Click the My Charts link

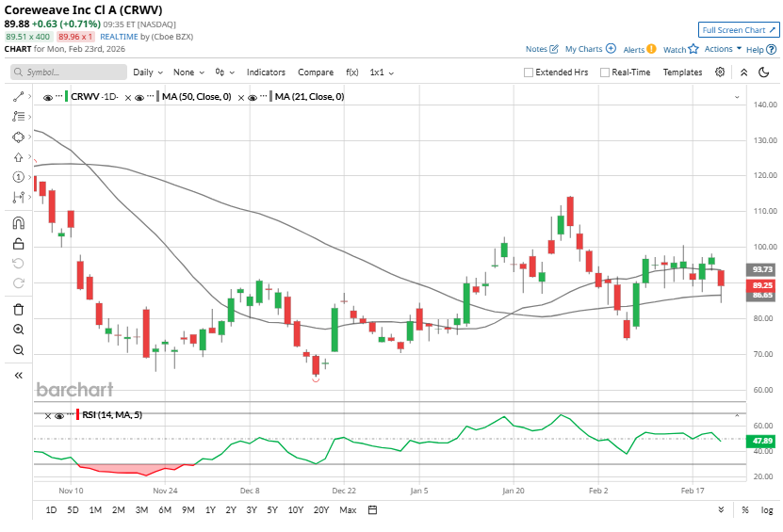tap(584, 49)
